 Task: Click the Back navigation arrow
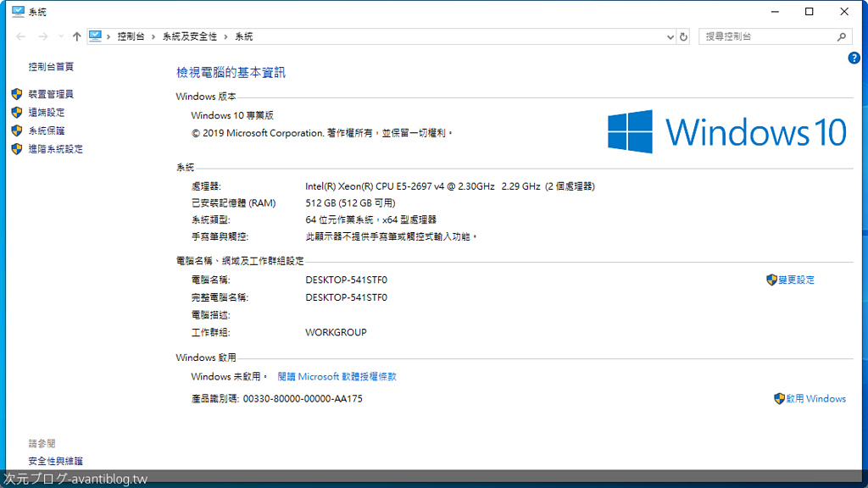pyautogui.click(x=21, y=36)
